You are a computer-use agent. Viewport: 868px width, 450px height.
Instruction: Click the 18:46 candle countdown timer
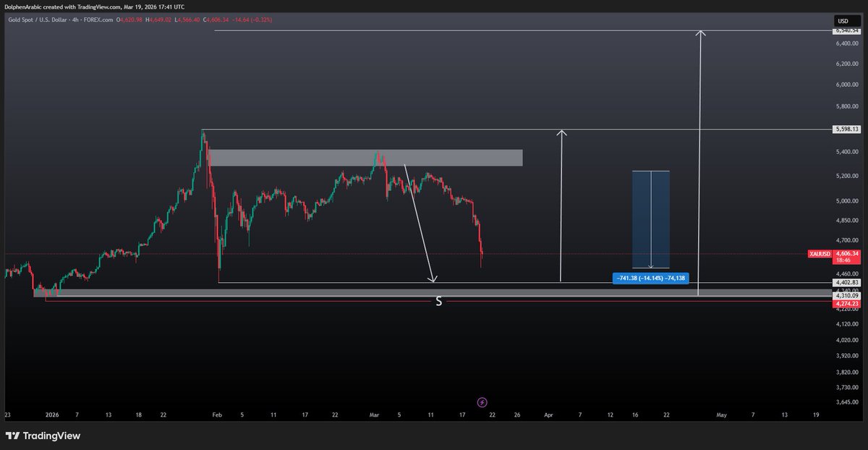pos(842,259)
